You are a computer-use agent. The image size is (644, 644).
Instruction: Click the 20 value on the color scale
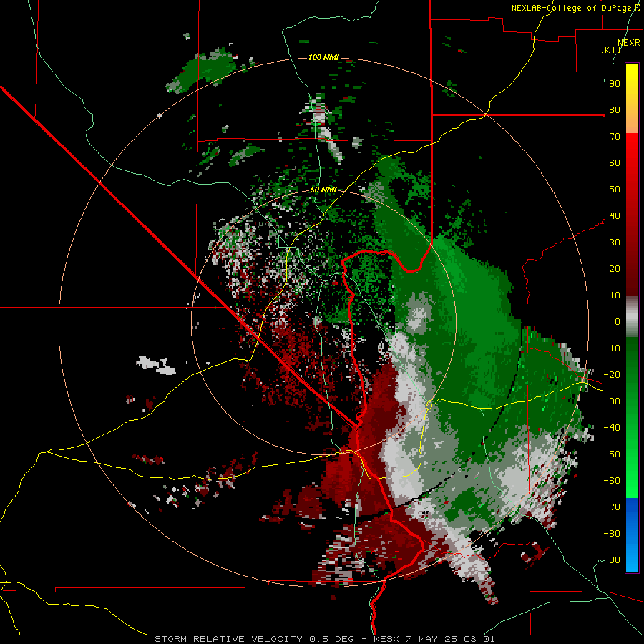click(x=615, y=268)
